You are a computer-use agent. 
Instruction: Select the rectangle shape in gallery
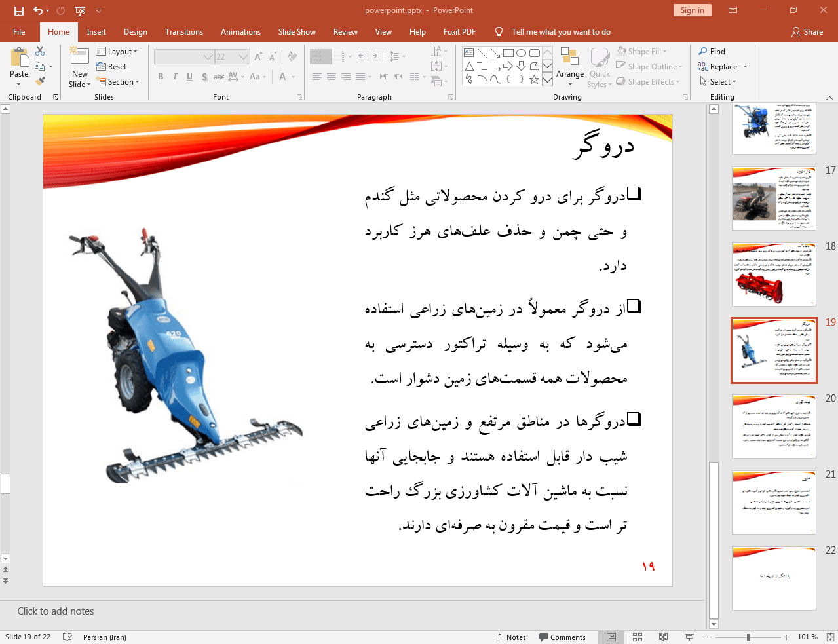click(508, 53)
